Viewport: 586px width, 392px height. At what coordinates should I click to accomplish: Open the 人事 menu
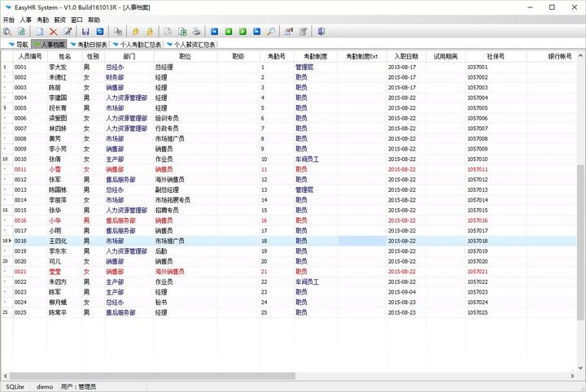pyautogui.click(x=26, y=20)
